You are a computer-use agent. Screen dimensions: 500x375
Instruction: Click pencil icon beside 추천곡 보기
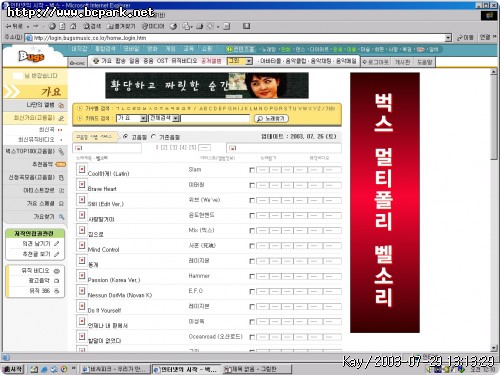(57, 254)
